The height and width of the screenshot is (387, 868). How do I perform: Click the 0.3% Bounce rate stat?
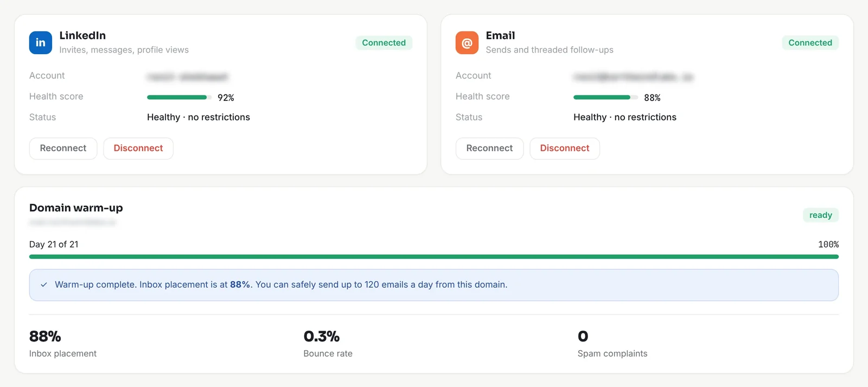[322, 336]
